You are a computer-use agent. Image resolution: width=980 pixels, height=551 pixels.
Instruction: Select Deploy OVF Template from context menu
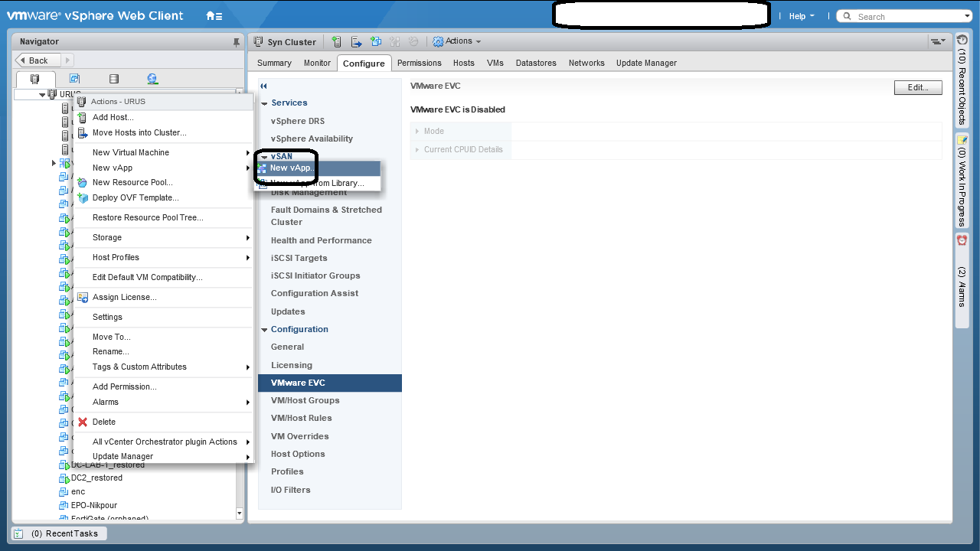point(136,197)
